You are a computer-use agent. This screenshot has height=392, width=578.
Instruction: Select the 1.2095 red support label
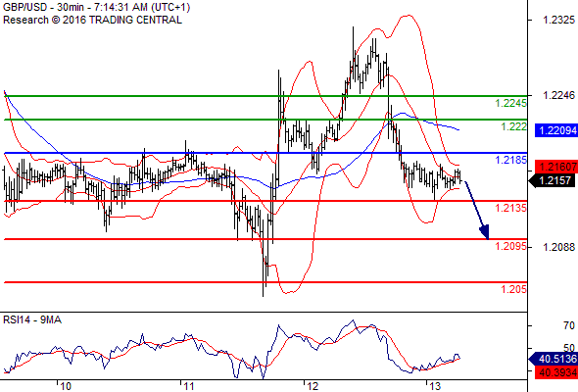point(511,246)
